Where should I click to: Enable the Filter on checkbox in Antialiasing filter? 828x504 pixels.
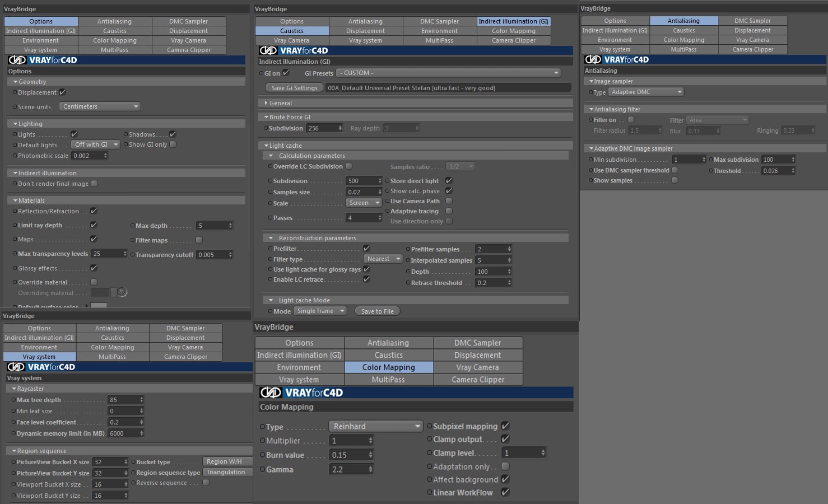[x=631, y=120]
